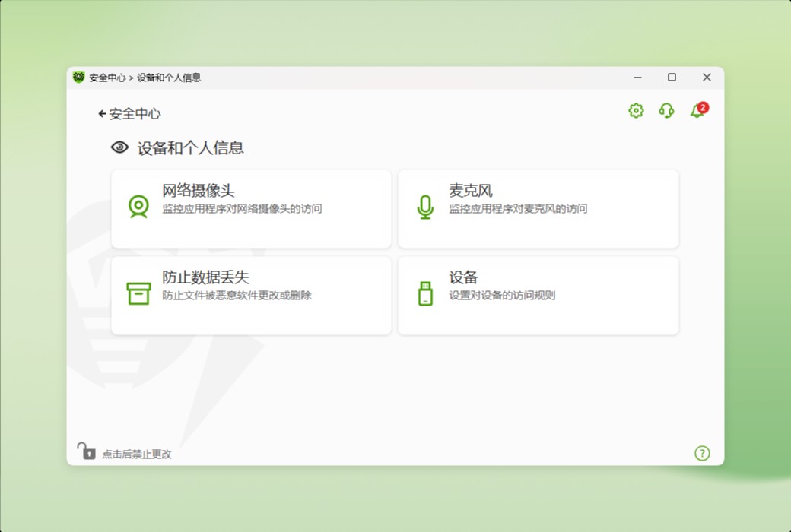Click the USB device access icon
This screenshot has width=791, height=532.
click(x=425, y=293)
